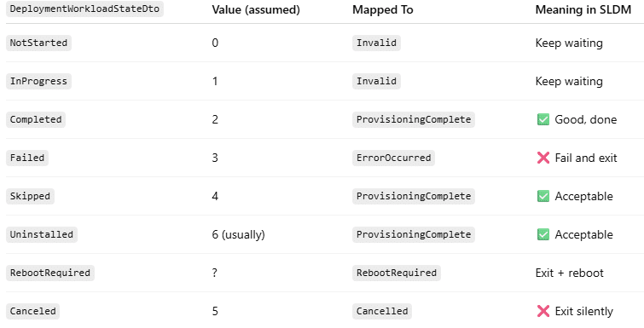Click the InProgress code label
Screen dimensions: 644x328
coord(38,81)
